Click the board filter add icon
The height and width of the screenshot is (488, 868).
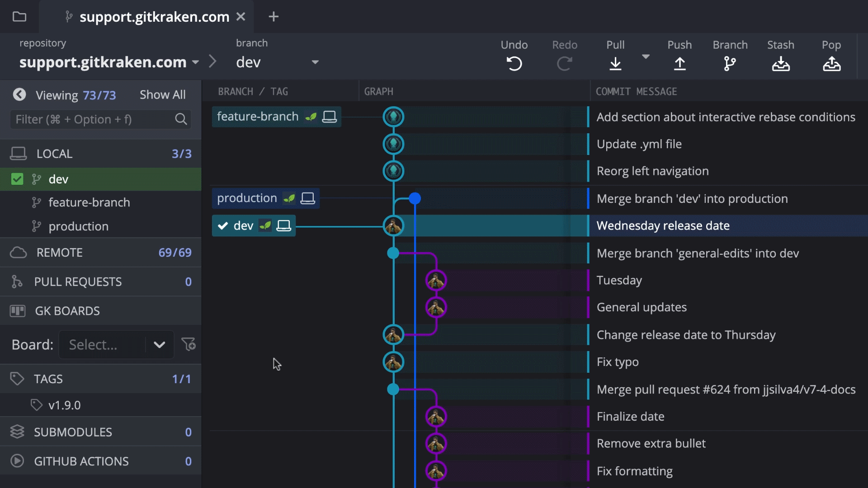pos(189,345)
